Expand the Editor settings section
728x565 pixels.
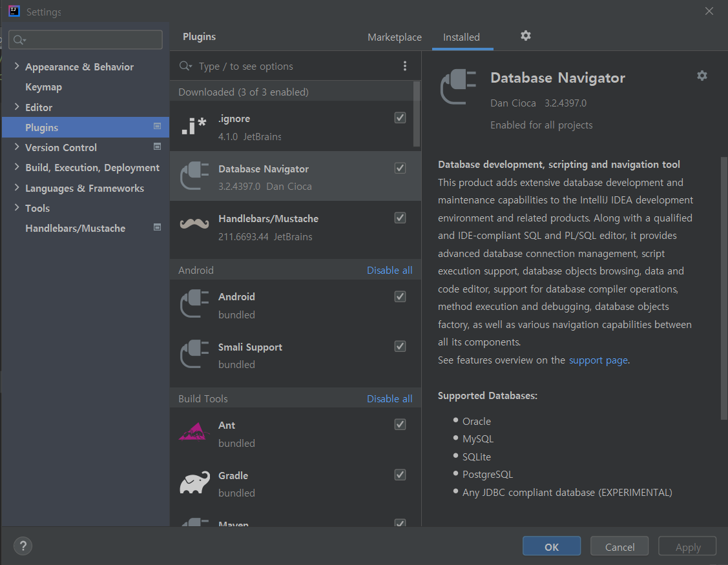coord(16,107)
